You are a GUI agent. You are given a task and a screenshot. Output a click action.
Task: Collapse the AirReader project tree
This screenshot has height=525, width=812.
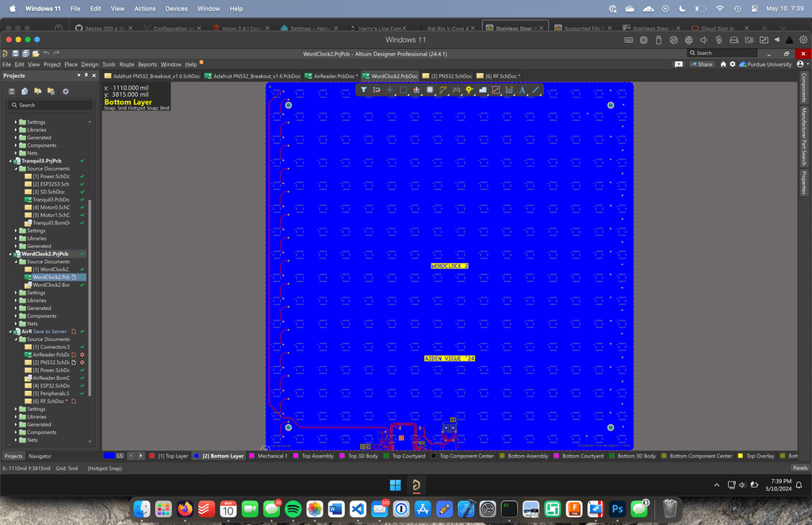point(10,331)
